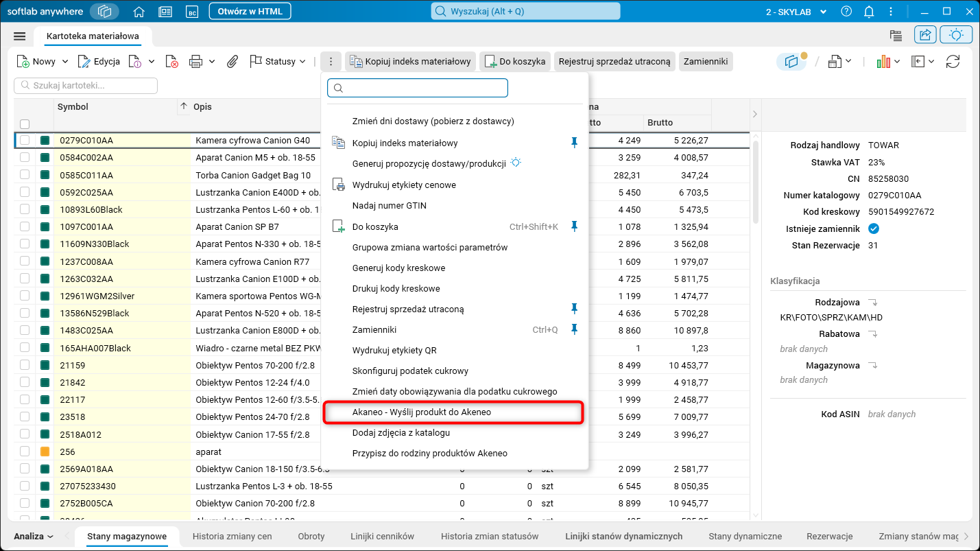Image resolution: width=980 pixels, height=551 pixels.
Task: Click the share export icon
Action: coord(925,35)
